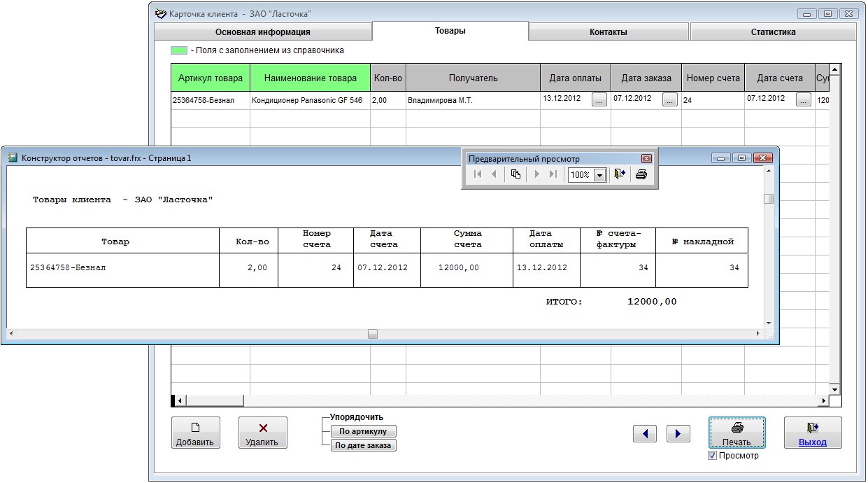Sort by По артикулу button
This screenshot has height=483, width=868.
(x=363, y=431)
